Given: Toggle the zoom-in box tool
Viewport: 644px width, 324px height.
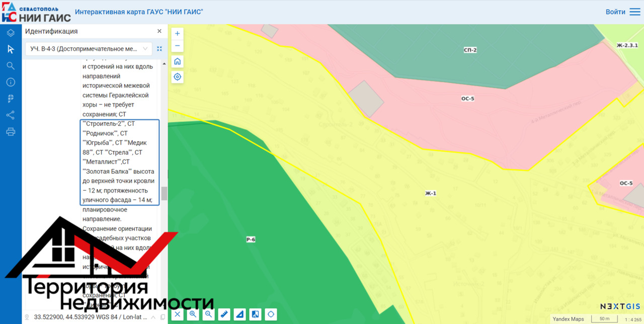Looking at the screenshot, I should [193, 314].
